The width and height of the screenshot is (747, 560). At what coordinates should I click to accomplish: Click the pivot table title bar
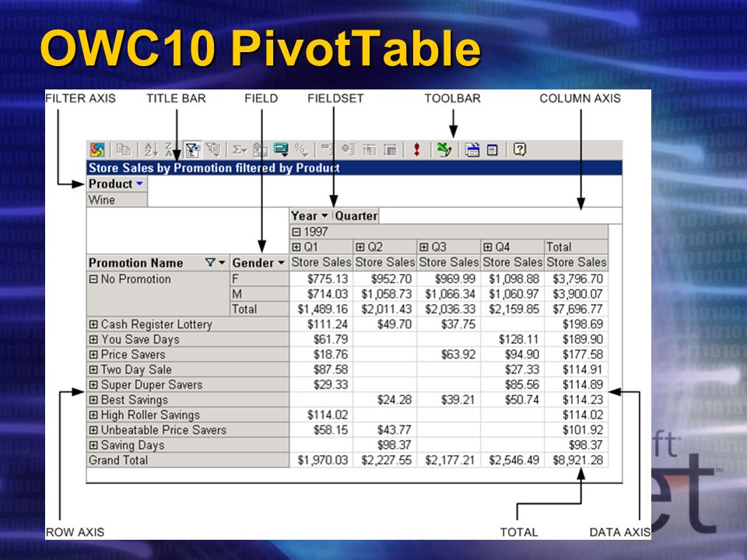354,168
